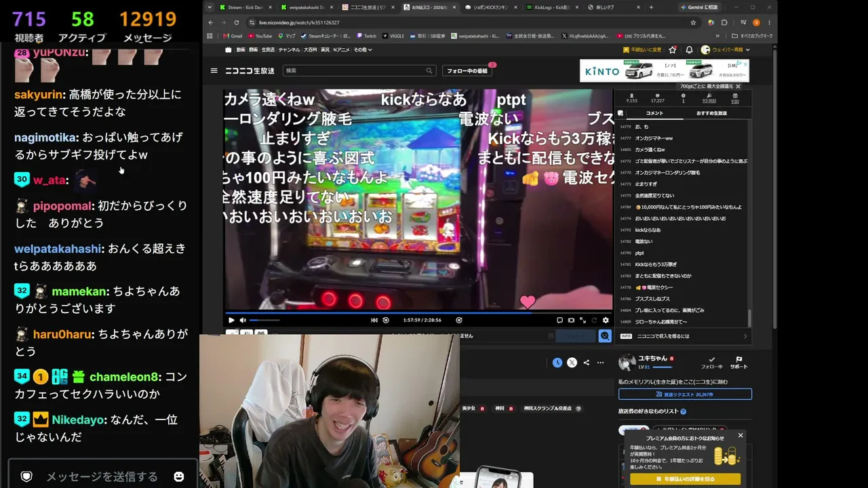Open the すべてのブックマーク folder

(x=753, y=36)
